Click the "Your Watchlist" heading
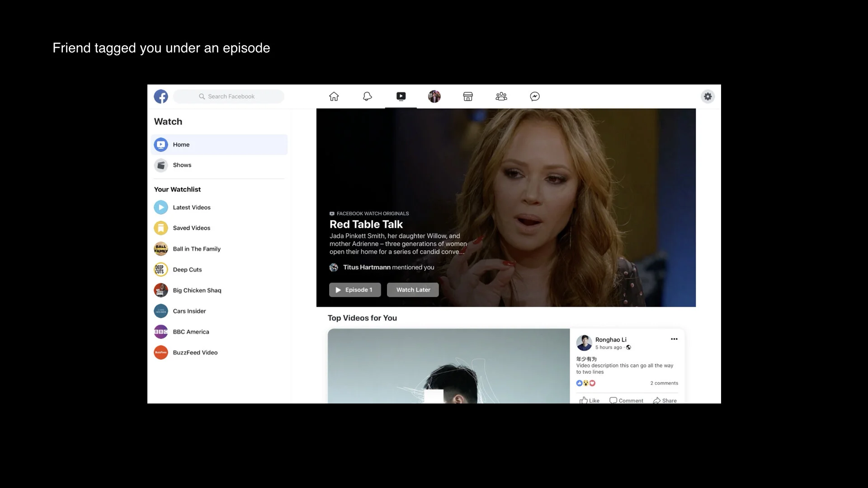 pyautogui.click(x=177, y=189)
